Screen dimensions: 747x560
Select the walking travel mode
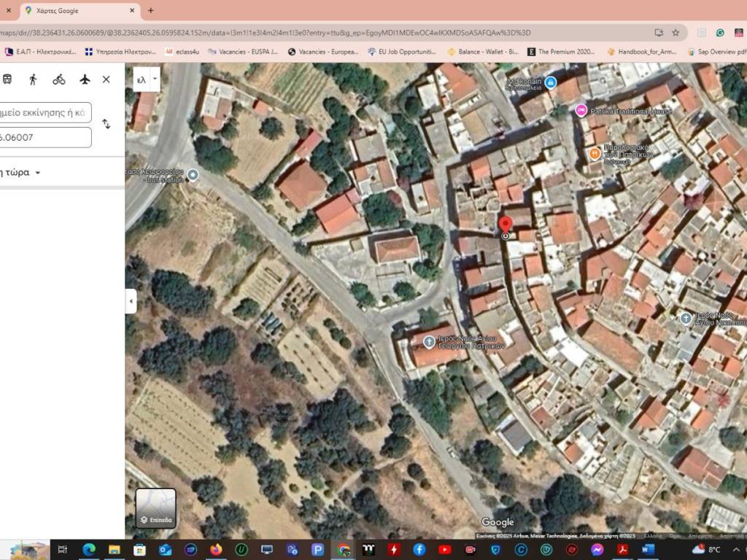click(x=33, y=79)
